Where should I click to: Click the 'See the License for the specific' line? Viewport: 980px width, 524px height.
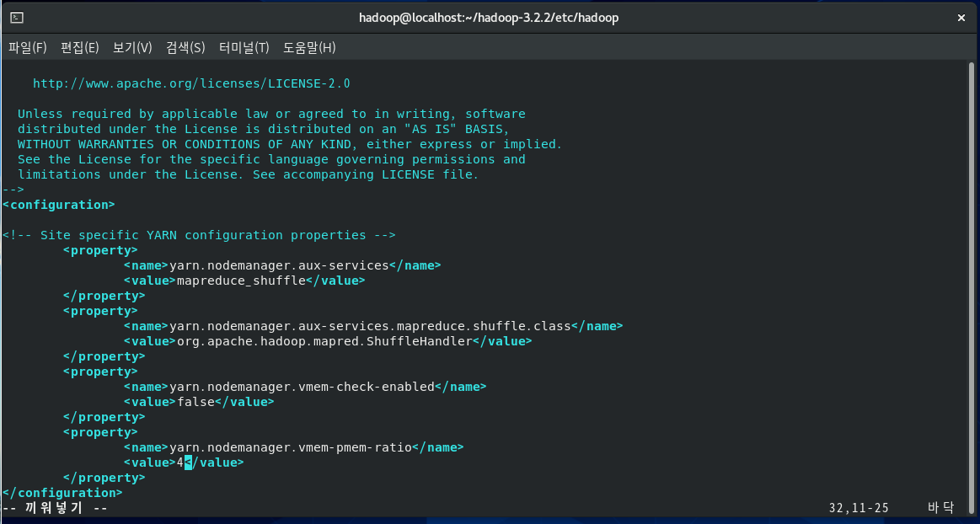271,159
